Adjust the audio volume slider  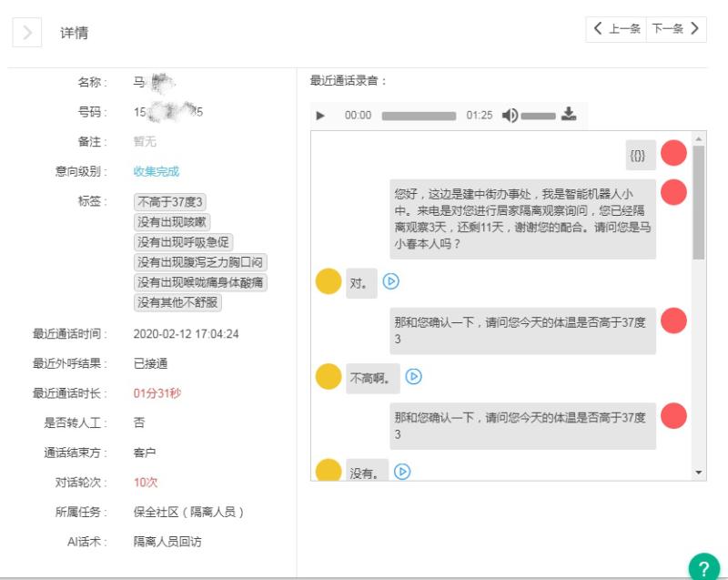[538, 116]
